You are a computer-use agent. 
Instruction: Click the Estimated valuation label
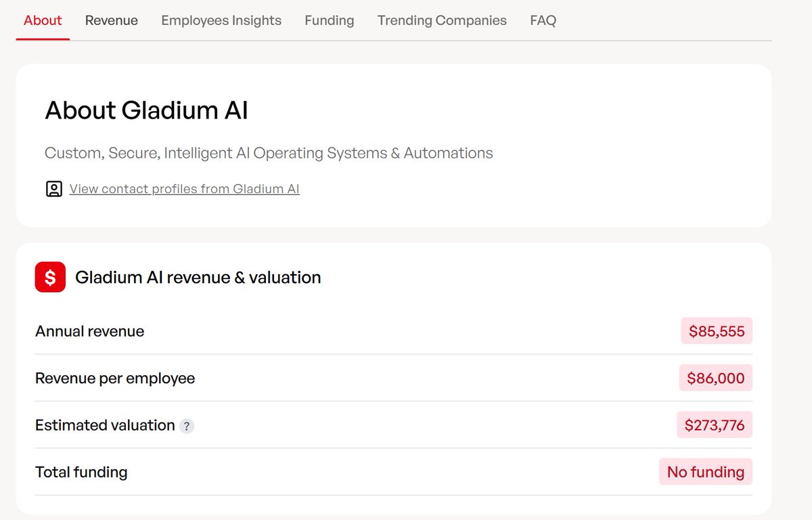pyautogui.click(x=105, y=425)
